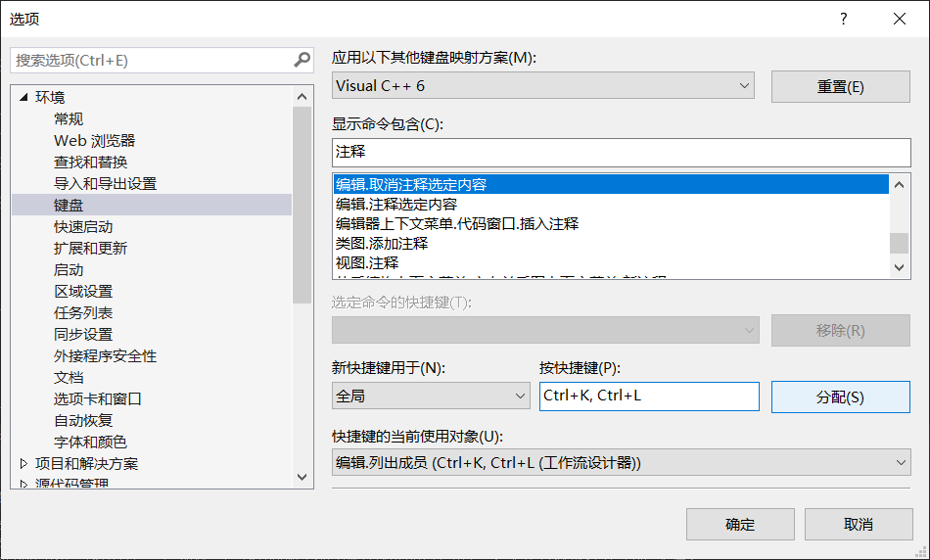Image resolution: width=930 pixels, height=560 pixels.
Task: Click the search magnifier icon in options search
Action: (302, 60)
